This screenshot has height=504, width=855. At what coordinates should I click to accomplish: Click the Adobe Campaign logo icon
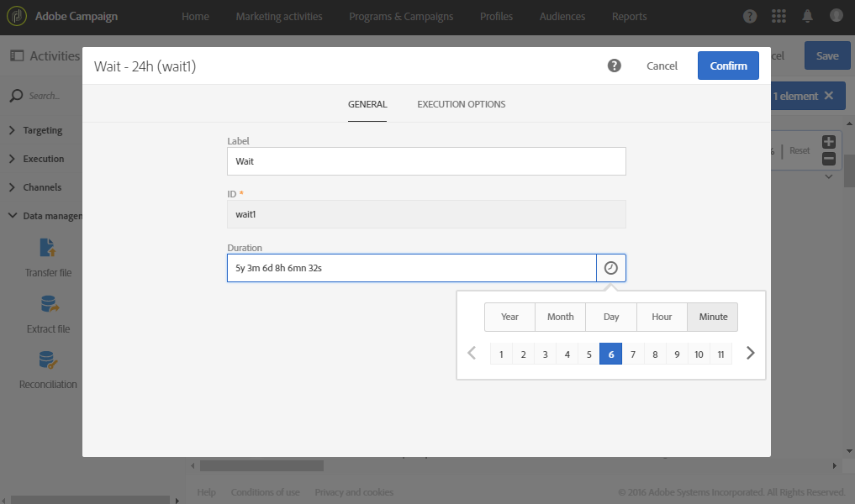[17, 17]
